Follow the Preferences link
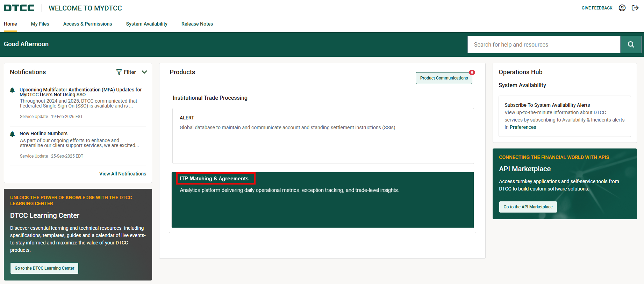 [523, 127]
